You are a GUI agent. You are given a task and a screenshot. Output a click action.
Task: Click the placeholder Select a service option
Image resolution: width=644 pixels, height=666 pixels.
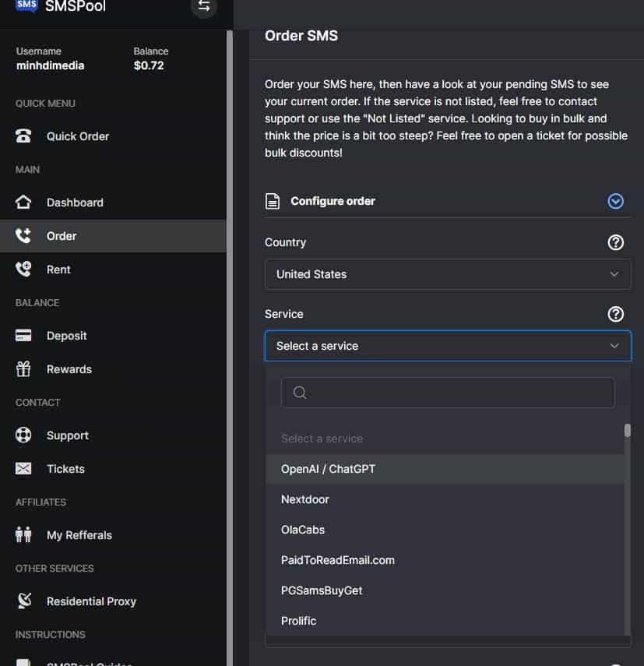click(445, 439)
